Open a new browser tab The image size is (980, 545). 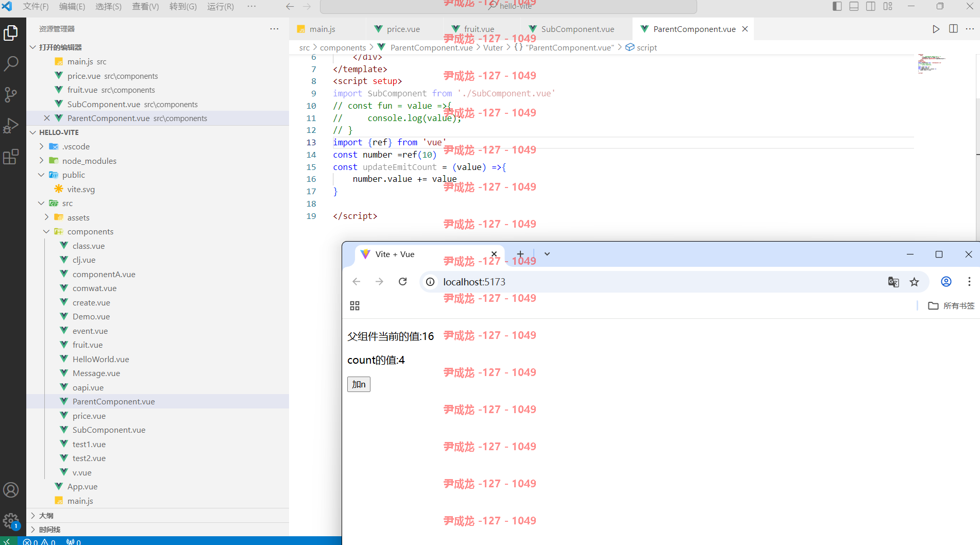(520, 254)
